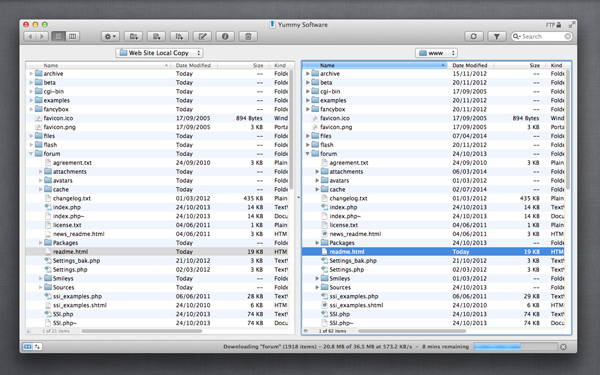
Task: Sort local pane by Size column
Action: click(243, 65)
